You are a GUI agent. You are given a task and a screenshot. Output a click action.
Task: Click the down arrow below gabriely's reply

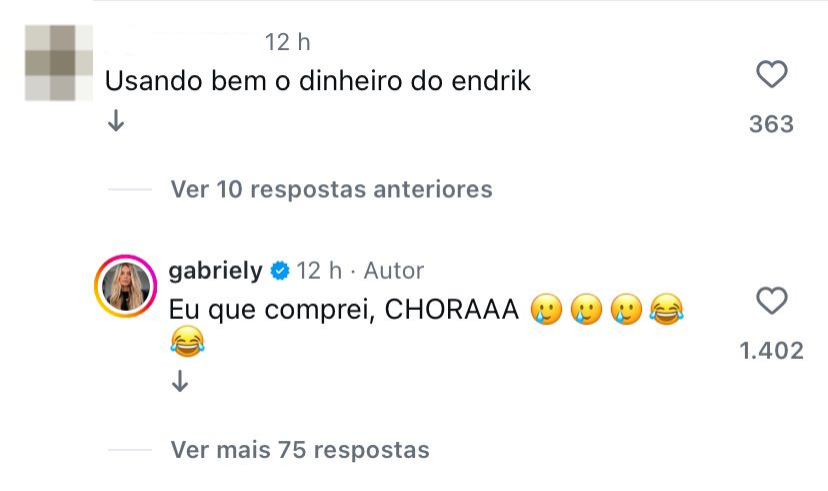(180, 381)
